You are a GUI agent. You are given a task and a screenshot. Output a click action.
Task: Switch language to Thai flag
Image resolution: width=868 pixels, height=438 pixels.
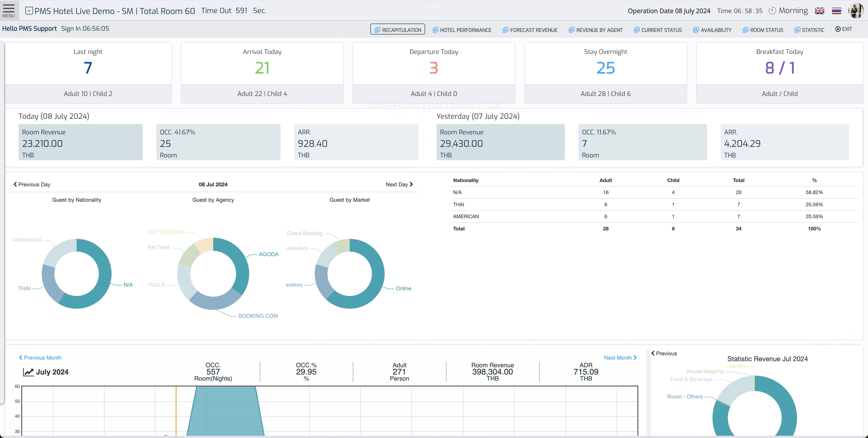coord(836,11)
